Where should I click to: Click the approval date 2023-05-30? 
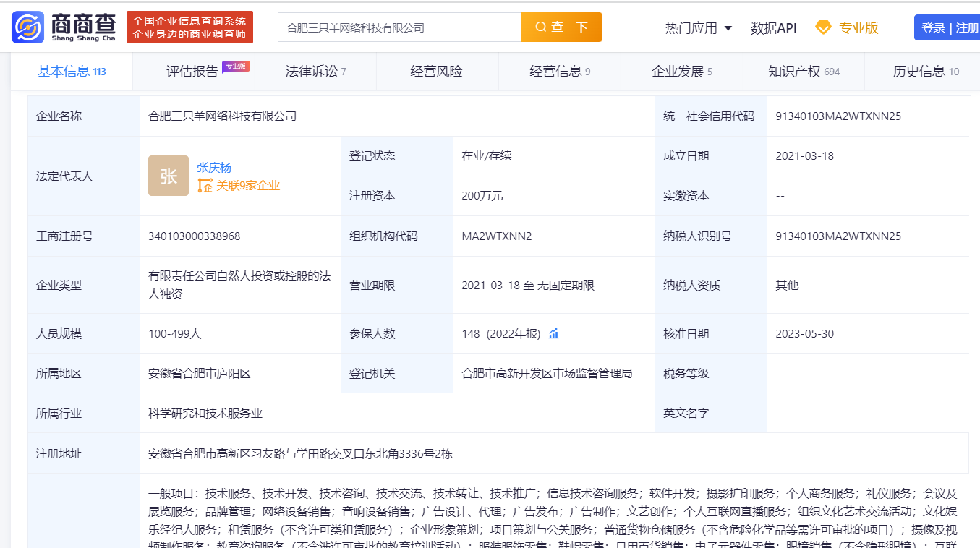[805, 333]
